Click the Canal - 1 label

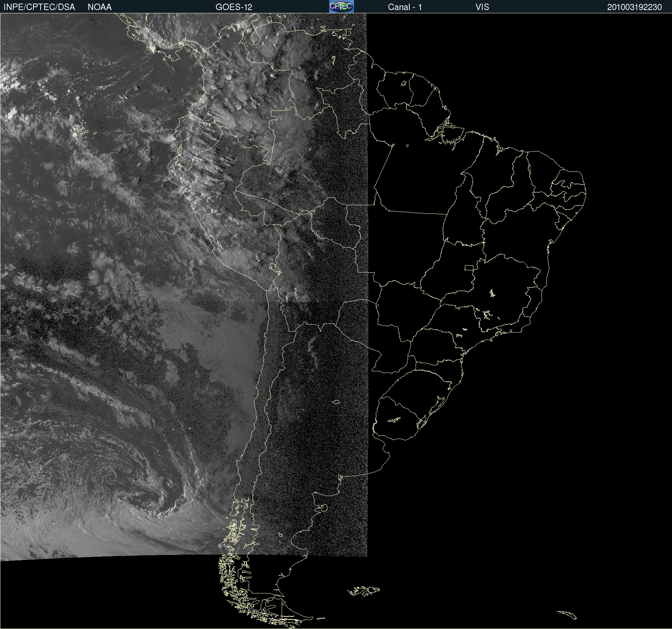click(x=405, y=7)
